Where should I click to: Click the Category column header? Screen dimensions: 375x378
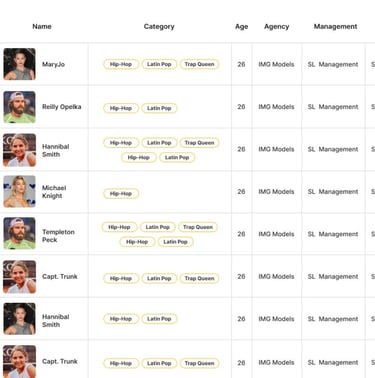[x=159, y=26]
